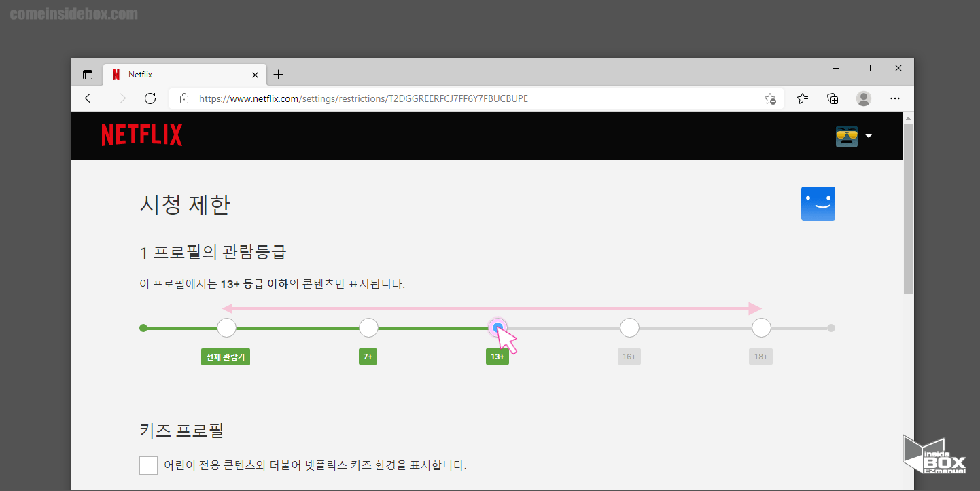Viewport: 980px width, 491px height.
Task: Click the back navigation arrow
Action: [90, 98]
